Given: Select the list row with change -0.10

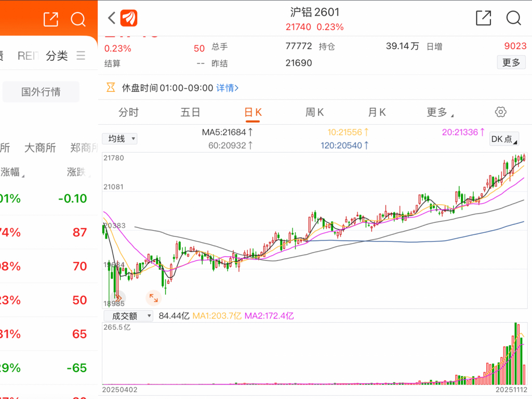Looking at the screenshot, I should [x=49, y=198].
